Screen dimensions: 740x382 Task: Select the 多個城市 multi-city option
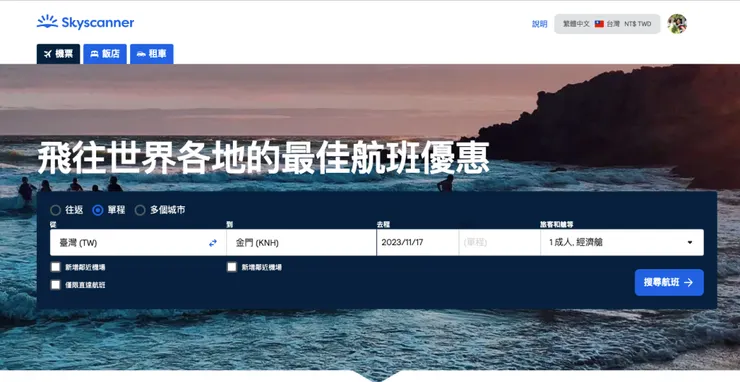140,210
